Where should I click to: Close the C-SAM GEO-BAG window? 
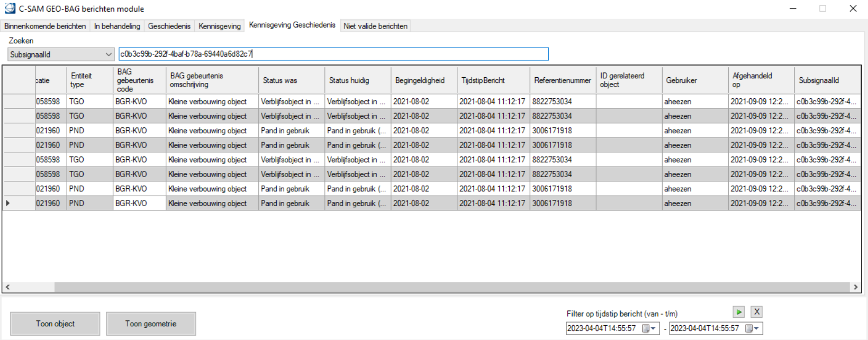click(853, 8)
